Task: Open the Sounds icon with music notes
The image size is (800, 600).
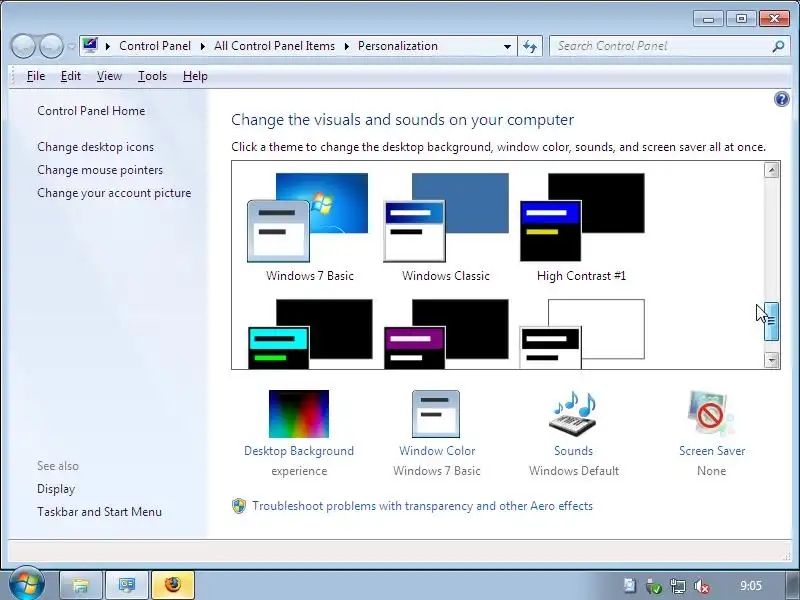Action: pyautogui.click(x=573, y=414)
